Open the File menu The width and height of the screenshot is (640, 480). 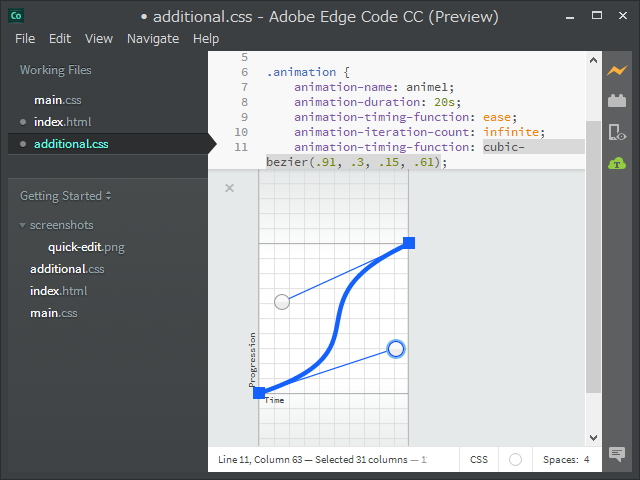pyautogui.click(x=25, y=38)
